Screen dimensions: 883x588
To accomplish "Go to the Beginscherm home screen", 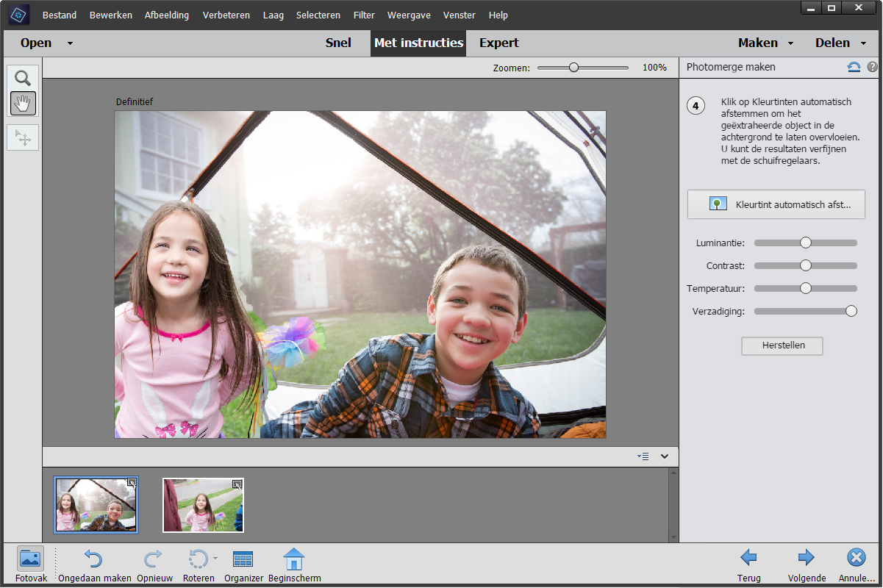I will (294, 560).
